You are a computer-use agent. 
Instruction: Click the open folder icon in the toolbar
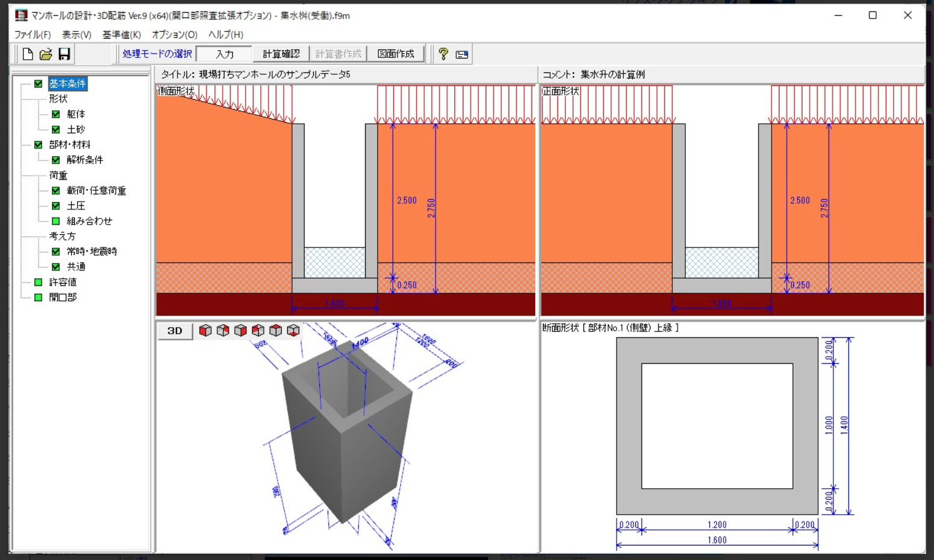pyautogui.click(x=46, y=54)
